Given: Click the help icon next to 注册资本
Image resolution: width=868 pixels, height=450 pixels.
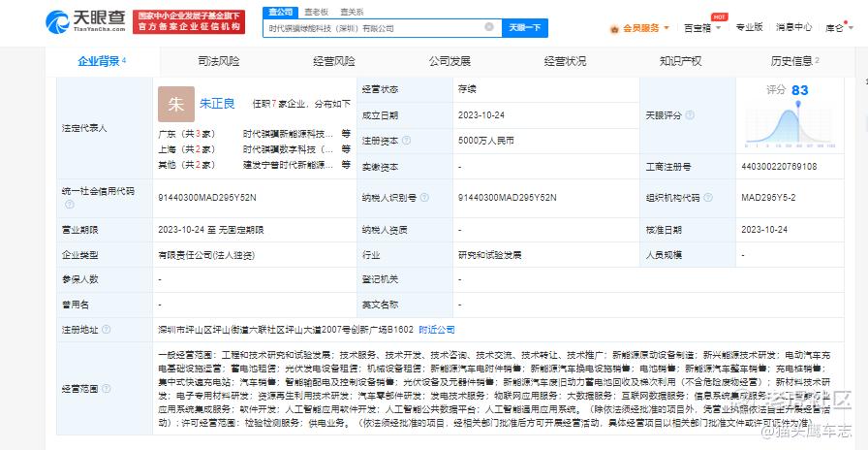Looking at the screenshot, I should coord(406,141).
